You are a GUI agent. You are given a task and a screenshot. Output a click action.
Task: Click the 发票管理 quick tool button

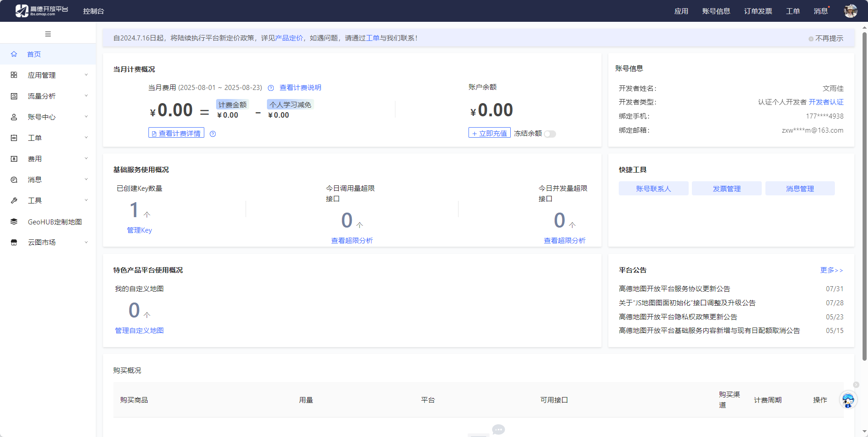tap(726, 189)
